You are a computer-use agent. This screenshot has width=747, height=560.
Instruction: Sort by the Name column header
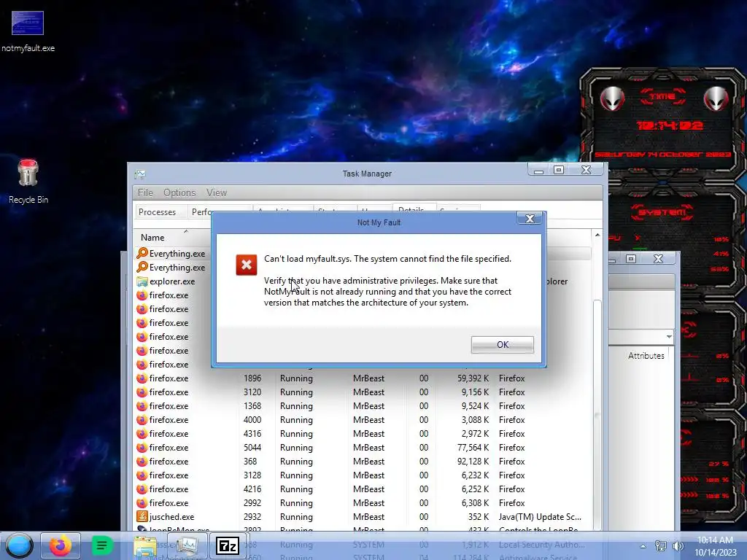coord(152,237)
